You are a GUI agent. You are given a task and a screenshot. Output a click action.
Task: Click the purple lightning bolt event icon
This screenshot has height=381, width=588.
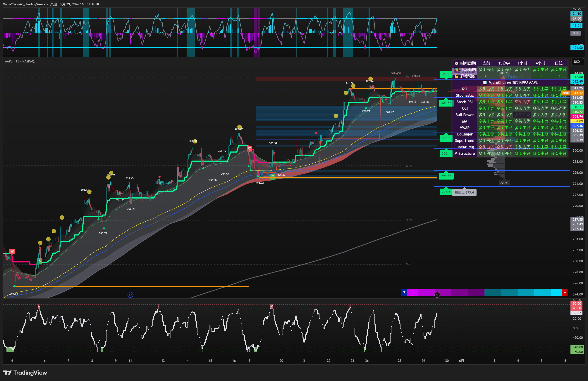pyautogui.click(x=437, y=295)
